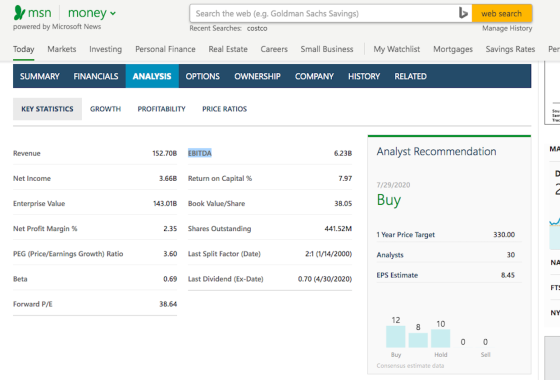Image resolution: width=560 pixels, height=380 pixels.
Task: Click the Bing icon in search box
Action: click(x=463, y=14)
